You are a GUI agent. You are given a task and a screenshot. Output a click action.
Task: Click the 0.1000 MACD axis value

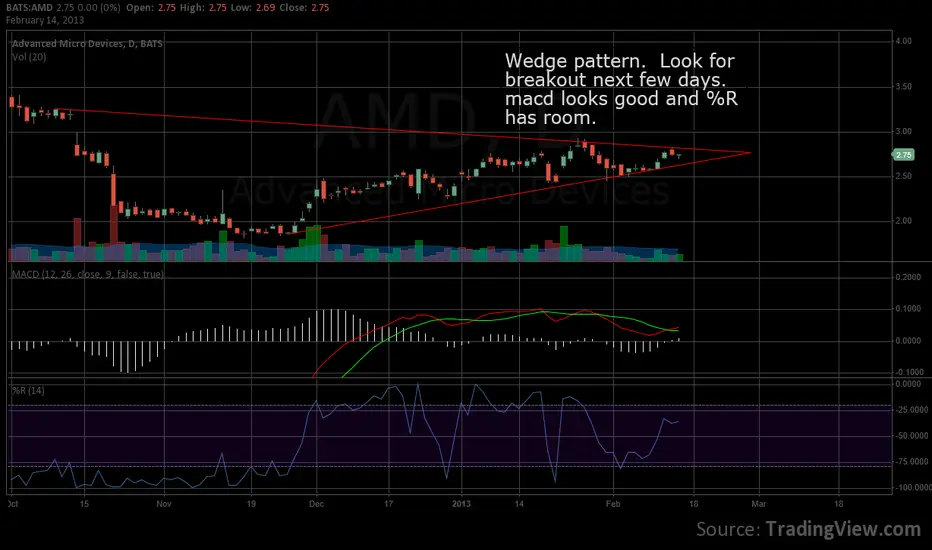908,309
